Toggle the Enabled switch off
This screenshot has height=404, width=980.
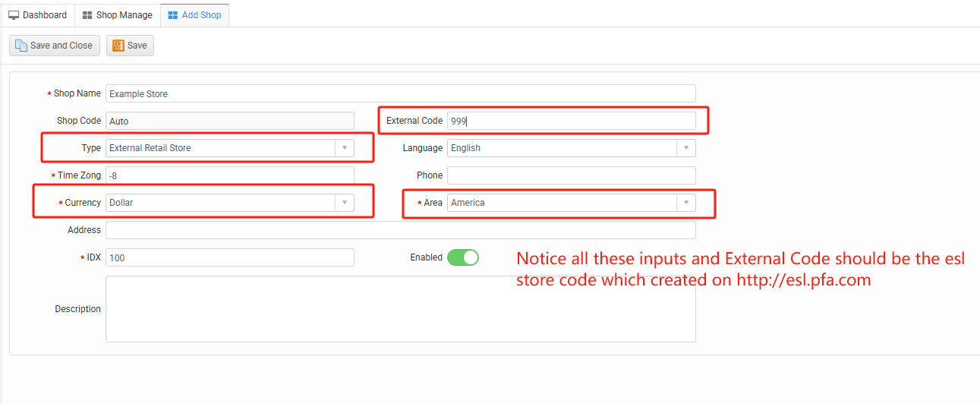(463, 257)
